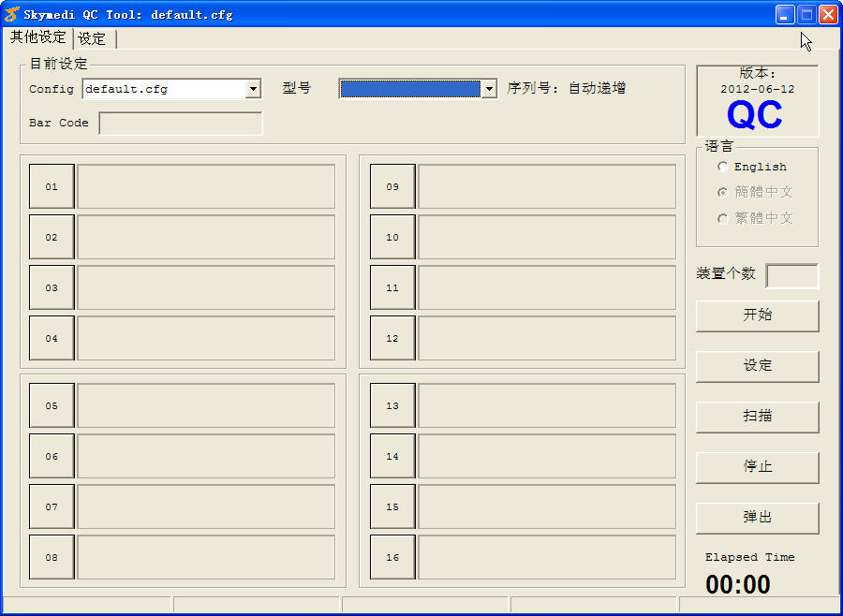Click the 装置个数 device count field

(x=791, y=275)
